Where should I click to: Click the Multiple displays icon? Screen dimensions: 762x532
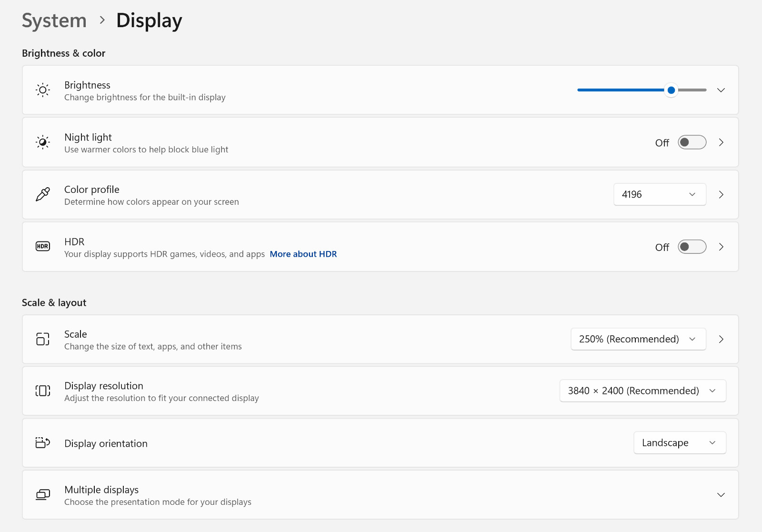click(43, 495)
